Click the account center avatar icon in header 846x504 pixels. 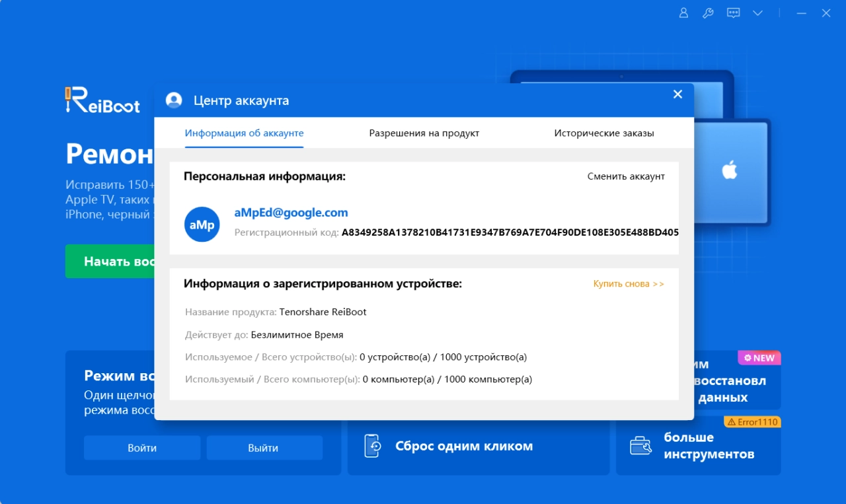174,100
